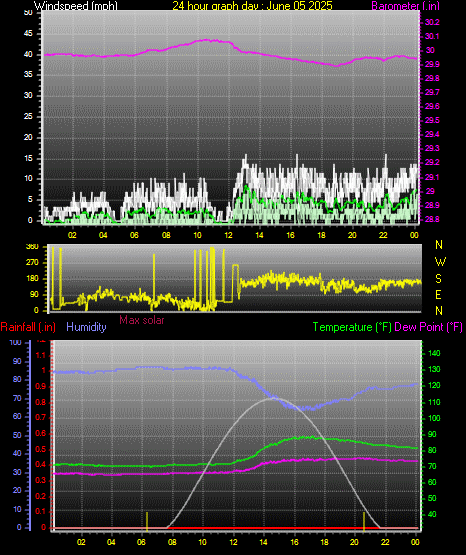Click the 90 temperature axis value

[x=432, y=435]
